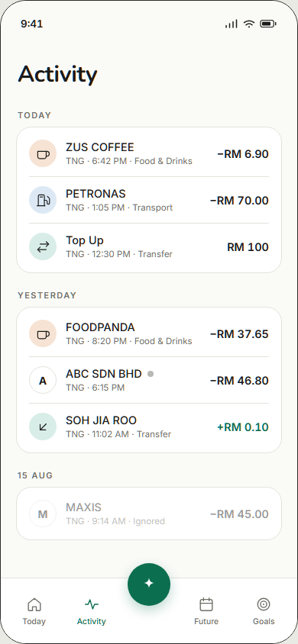Tap the M avatar for MAXIS
The image size is (298, 644).
click(43, 514)
